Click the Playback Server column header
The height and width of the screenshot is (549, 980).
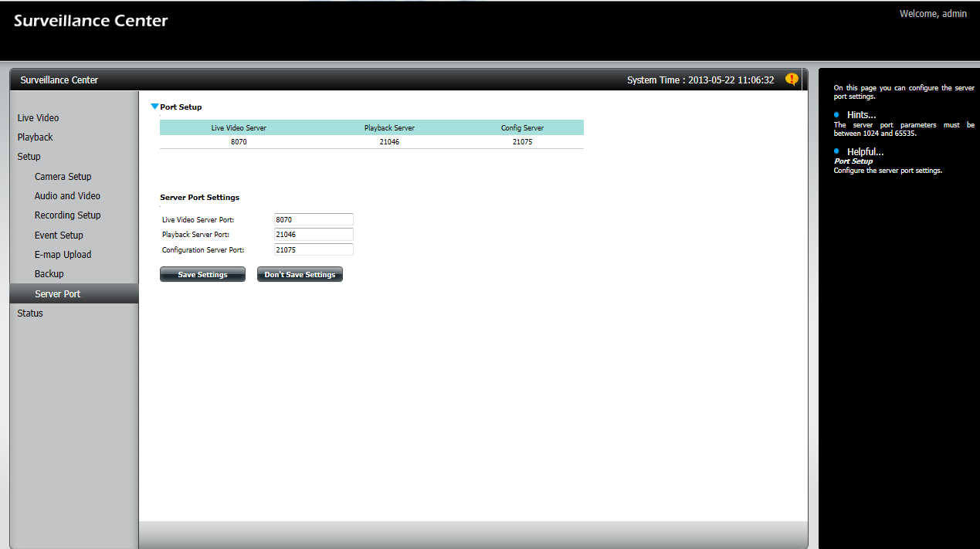click(389, 127)
